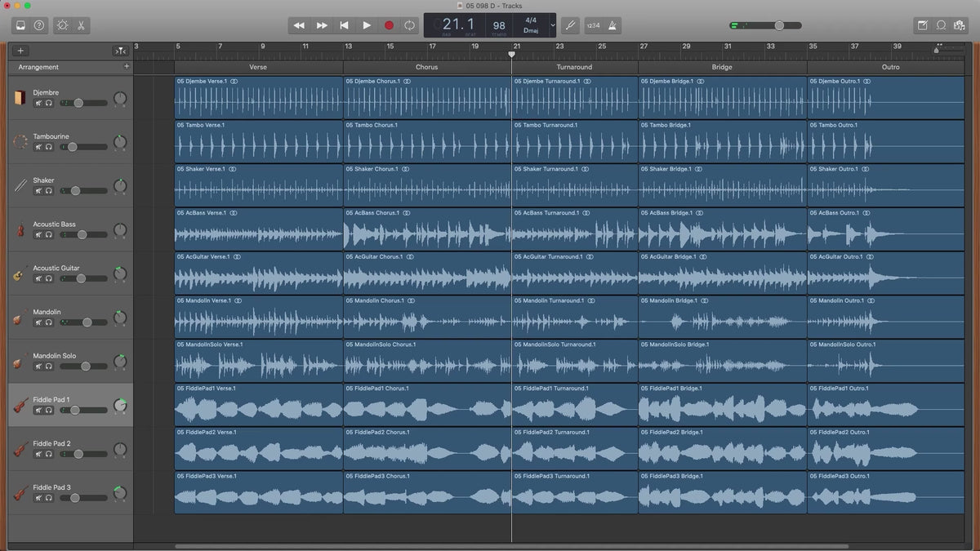
Task: Toggle Cycle mode on
Action: point(409,25)
